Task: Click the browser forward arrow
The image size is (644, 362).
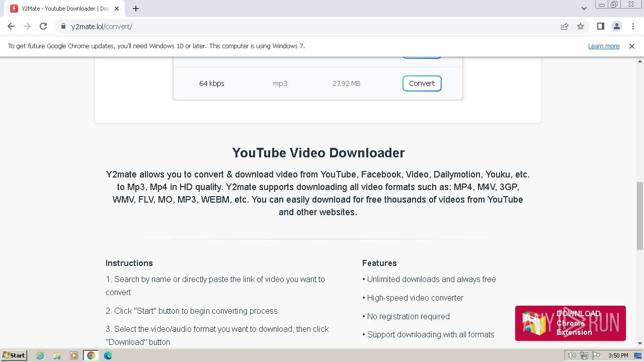Action: click(27, 27)
